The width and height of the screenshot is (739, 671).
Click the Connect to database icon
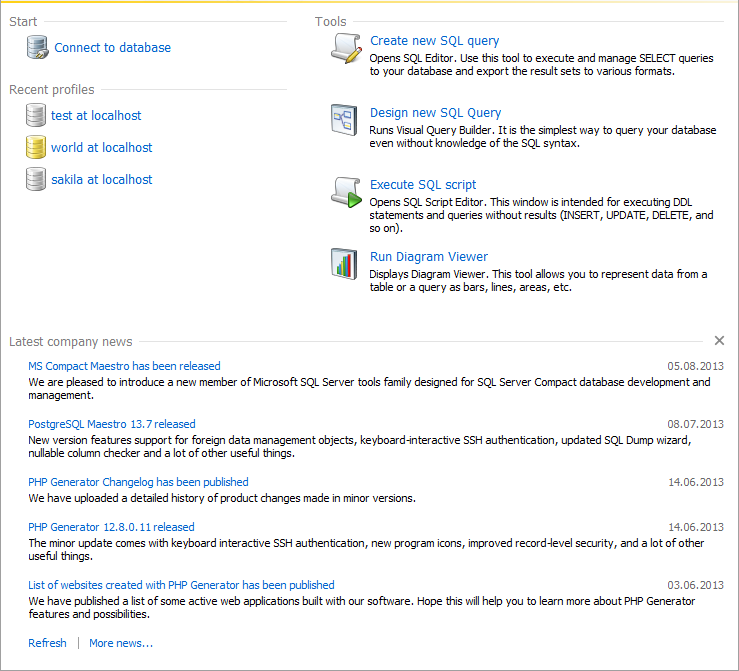pyautogui.click(x=37, y=47)
